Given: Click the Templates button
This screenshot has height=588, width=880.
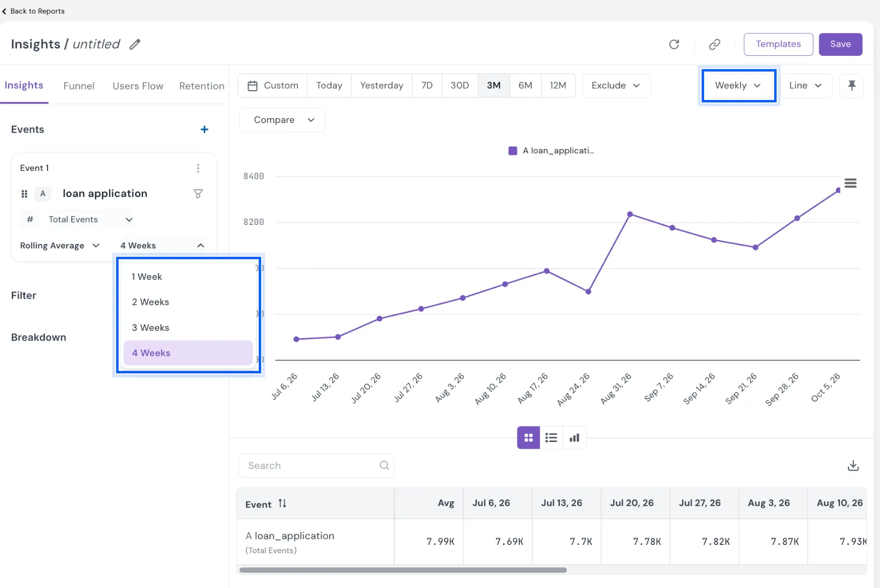Looking at the screenshot, I should coord(778,45).
